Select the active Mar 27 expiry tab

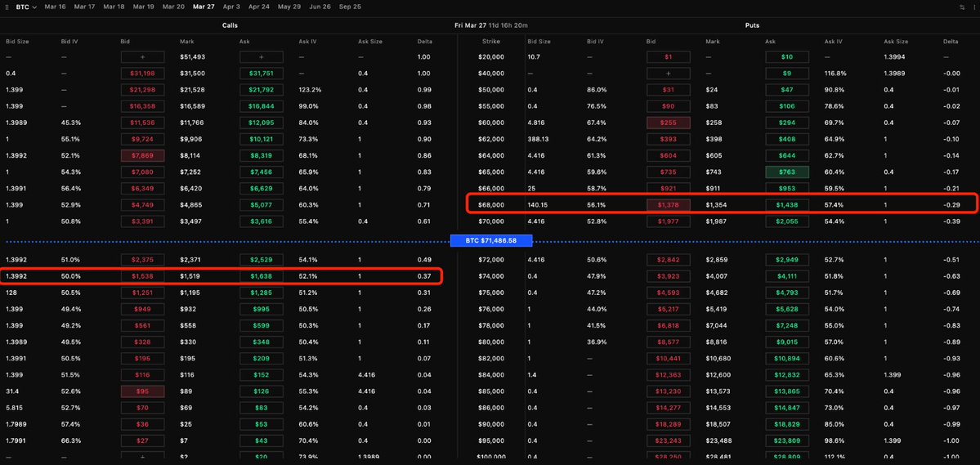204,7
